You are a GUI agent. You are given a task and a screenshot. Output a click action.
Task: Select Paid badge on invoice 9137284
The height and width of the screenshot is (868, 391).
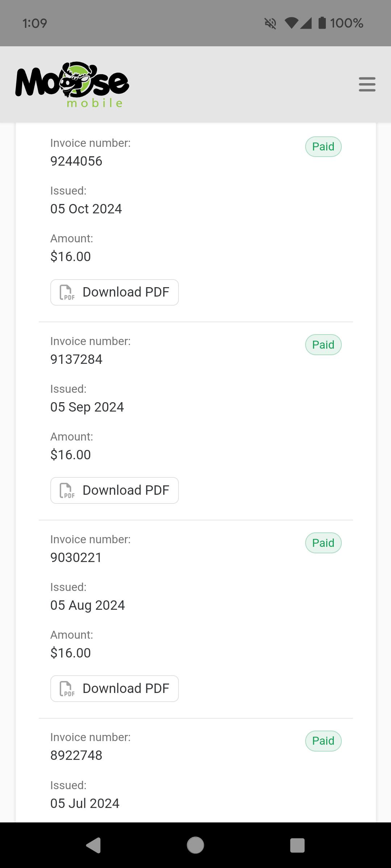[x=323, y=345]
